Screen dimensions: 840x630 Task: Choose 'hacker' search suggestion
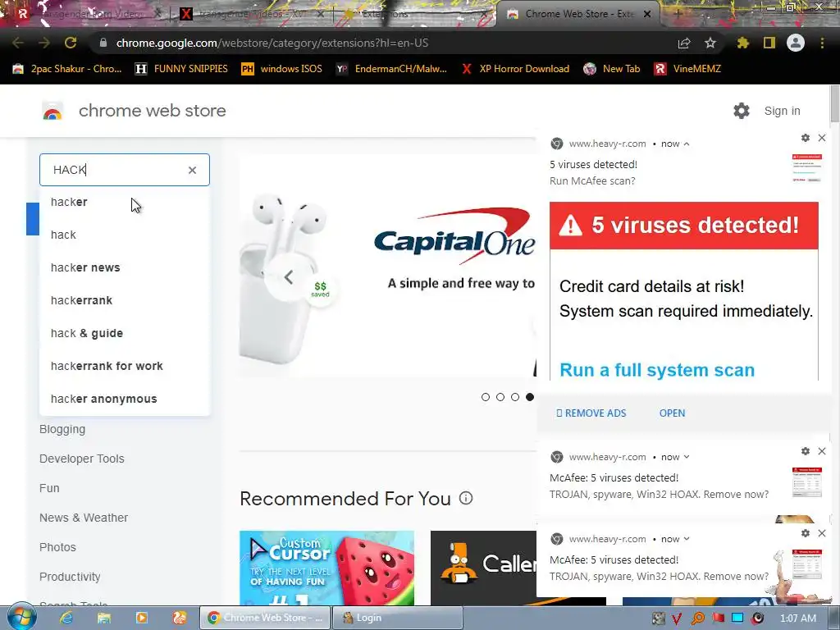coord(125,202)
